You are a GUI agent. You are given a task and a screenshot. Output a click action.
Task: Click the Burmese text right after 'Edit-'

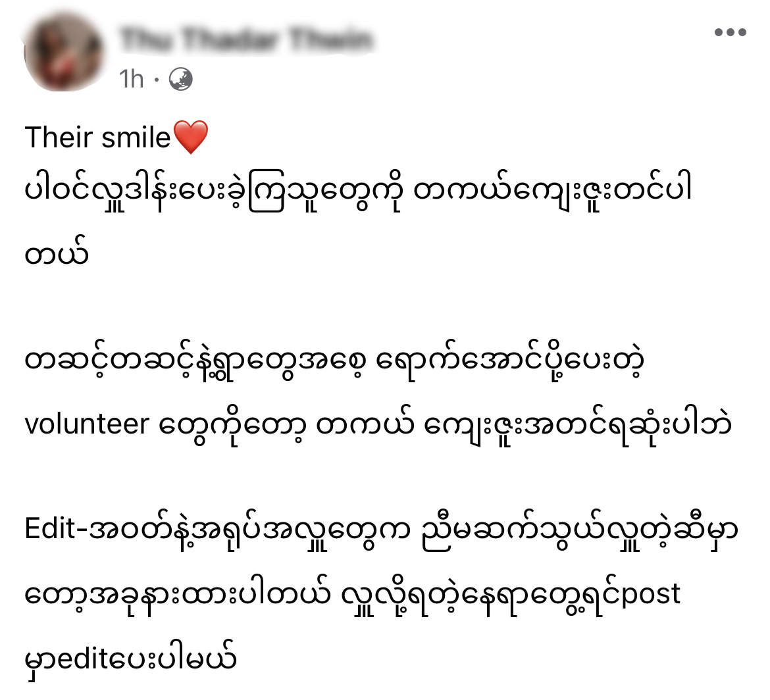pyautogui.click(x=413, y=531)
